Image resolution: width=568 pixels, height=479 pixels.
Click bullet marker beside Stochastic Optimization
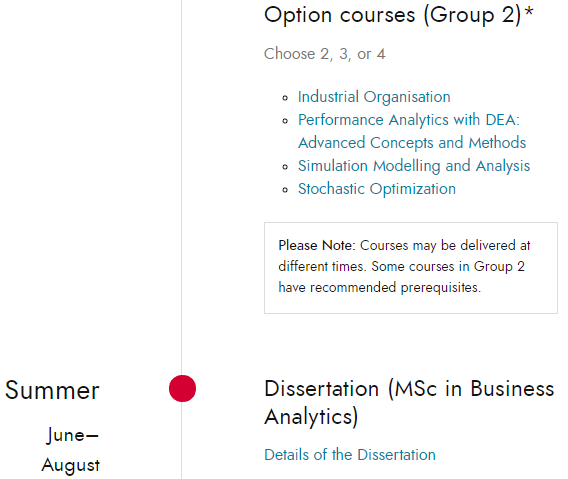285,190
